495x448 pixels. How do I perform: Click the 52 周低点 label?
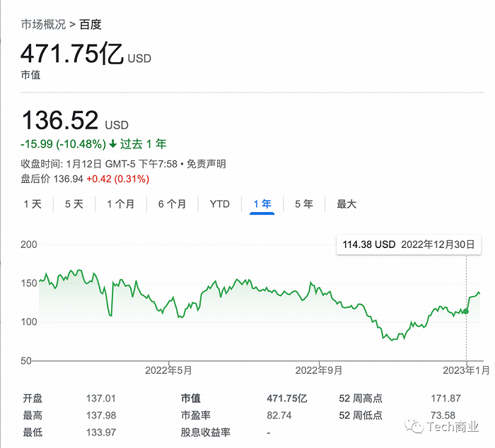point(361,415)
